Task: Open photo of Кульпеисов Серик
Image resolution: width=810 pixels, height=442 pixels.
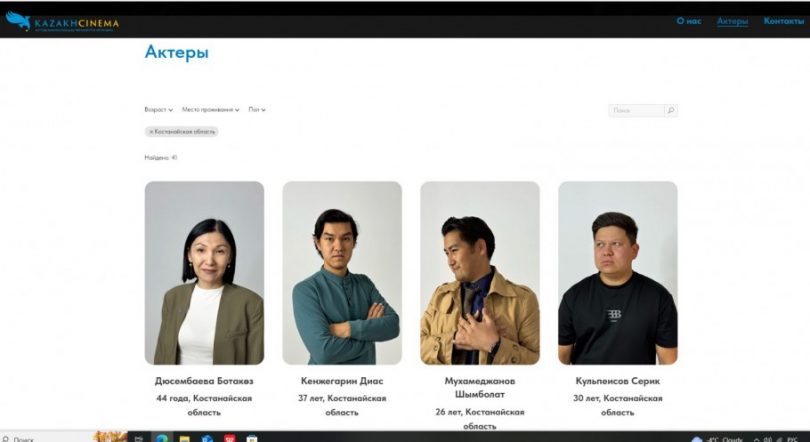Action: pyautogui.click(x=617, y=272)
